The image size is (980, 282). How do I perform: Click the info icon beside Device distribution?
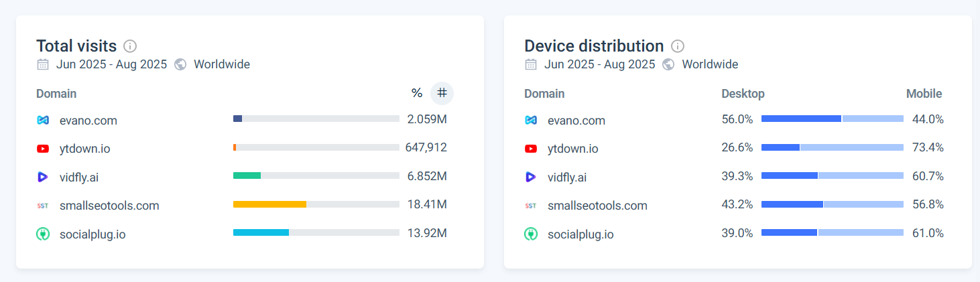click(x=678, y=46)
